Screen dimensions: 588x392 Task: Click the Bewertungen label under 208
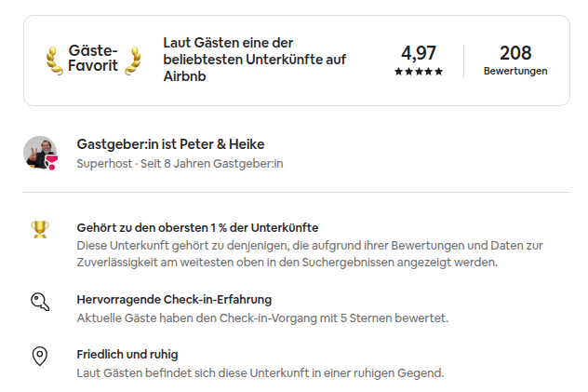[515, 71]
